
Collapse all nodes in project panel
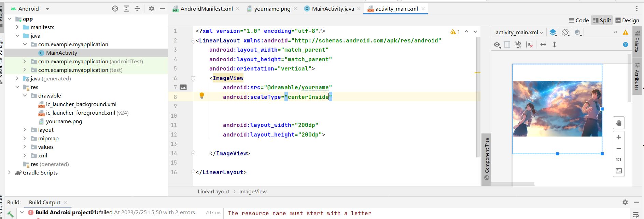[x=137, y=9]
